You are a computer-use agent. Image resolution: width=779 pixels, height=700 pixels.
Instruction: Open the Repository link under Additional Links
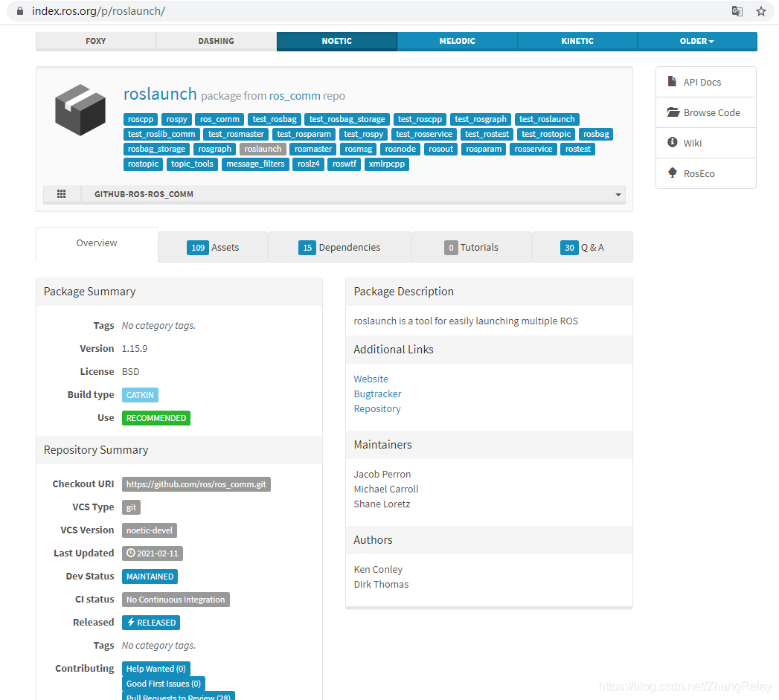[377, 409]
